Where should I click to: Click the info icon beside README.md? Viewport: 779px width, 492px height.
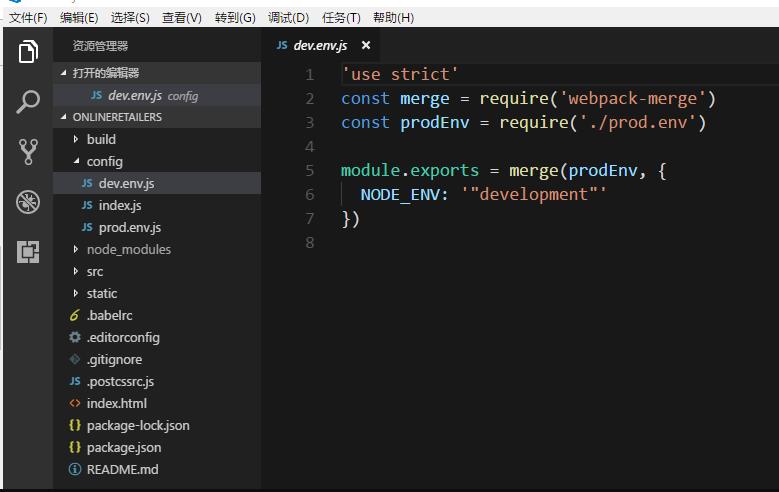pyautogui.click(x=75, y=469)
